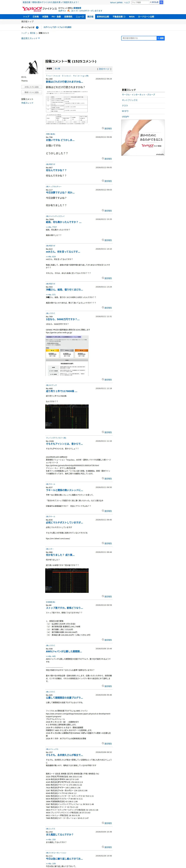186x868 pixels.
Task: Expand the 最近見たスレッド dropdown
Action: click(x=30, y=38)
